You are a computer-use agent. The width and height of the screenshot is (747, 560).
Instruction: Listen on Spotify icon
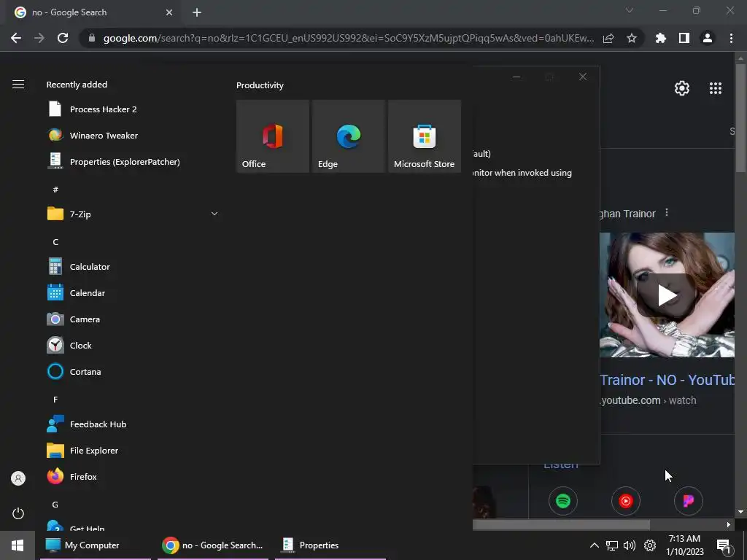click(x=563, y=501)
